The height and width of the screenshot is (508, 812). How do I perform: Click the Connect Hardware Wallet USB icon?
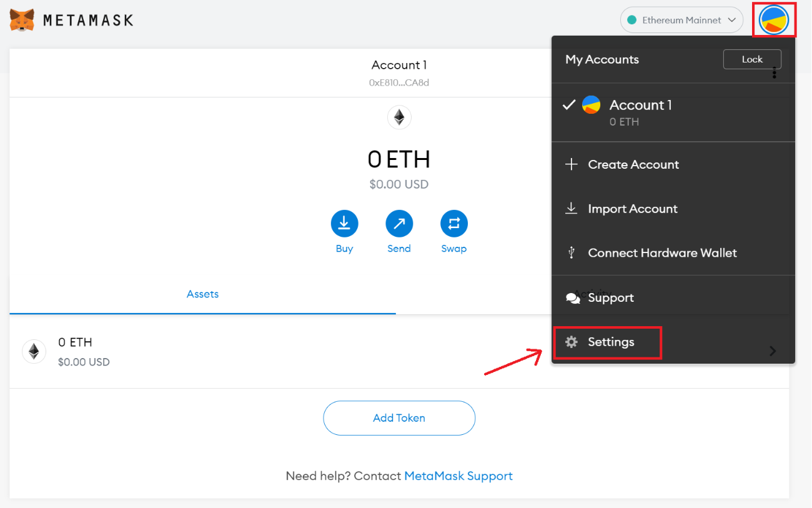pyautogui.click(x=571, y=253)
